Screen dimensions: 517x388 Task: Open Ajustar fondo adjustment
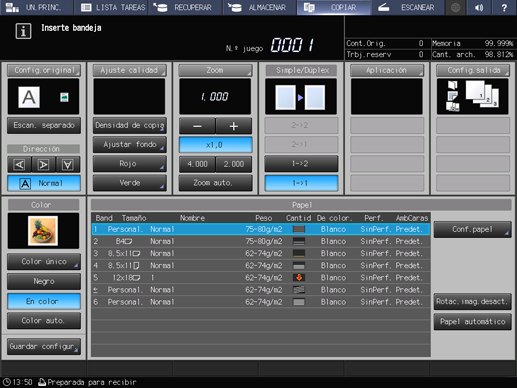tap(129, 145)
